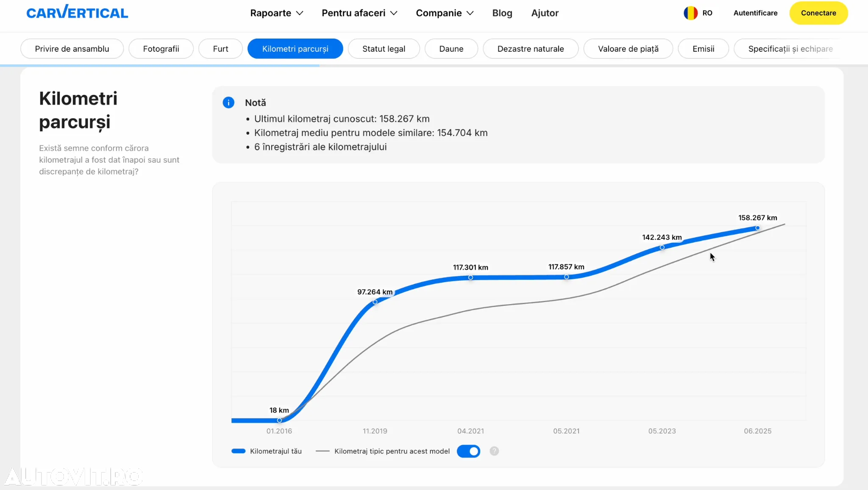
Task: Switch to the Furt tab
Action: pos(220,49)
